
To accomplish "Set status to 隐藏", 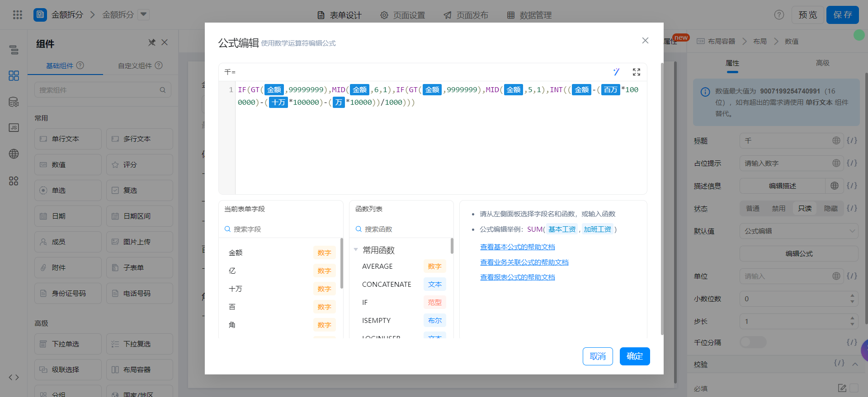I will (x=830, y=208).
